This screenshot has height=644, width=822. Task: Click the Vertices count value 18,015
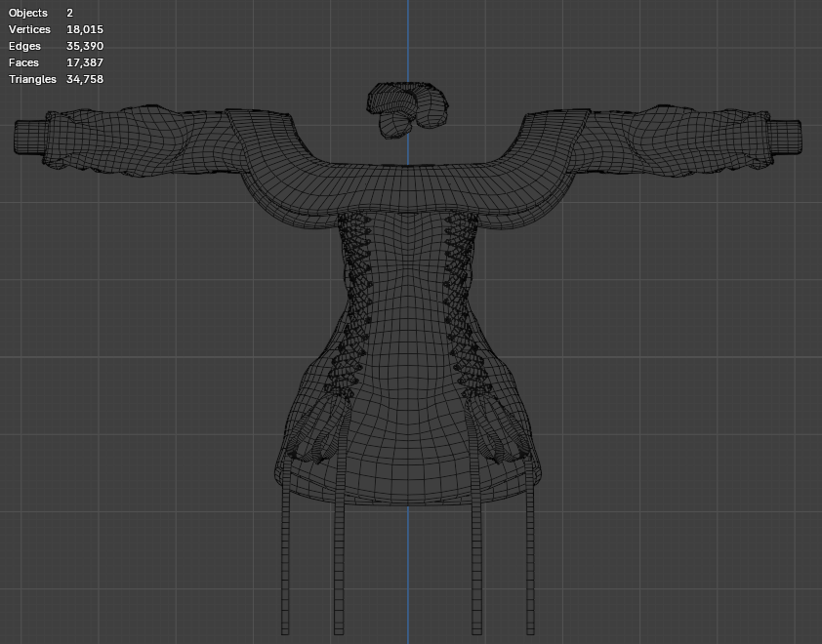pos(85,29)
